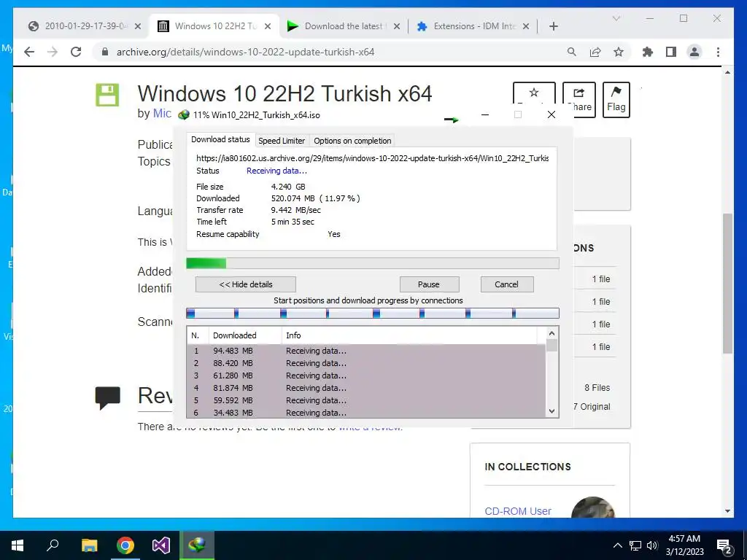This screenshot has height=560, width=747.
Task: Open the Chrome extensions puzzle icon
Action: click(648, 52)
